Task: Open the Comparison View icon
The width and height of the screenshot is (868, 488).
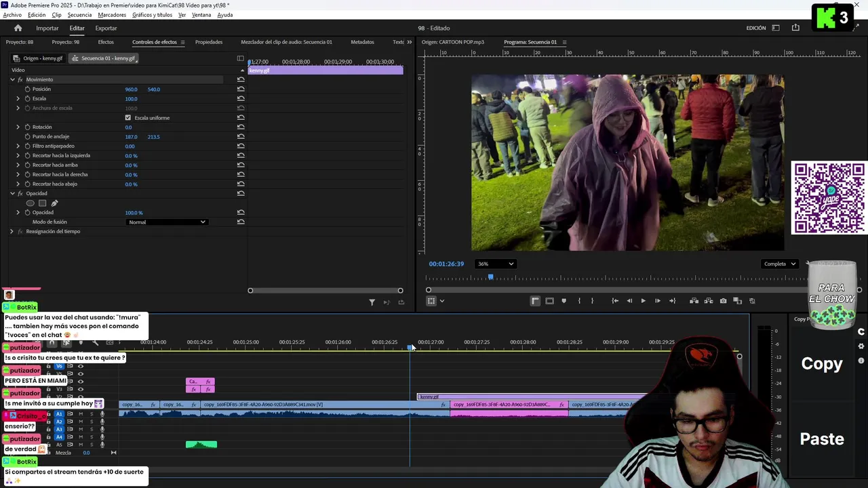Action: (738, 301)
